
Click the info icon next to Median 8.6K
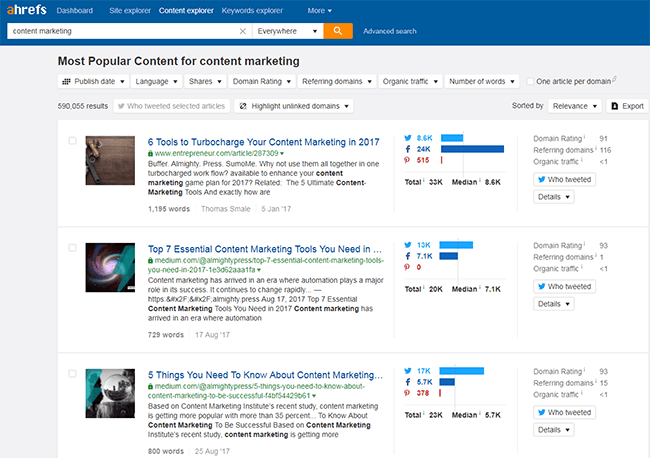(x=479, y=180)
